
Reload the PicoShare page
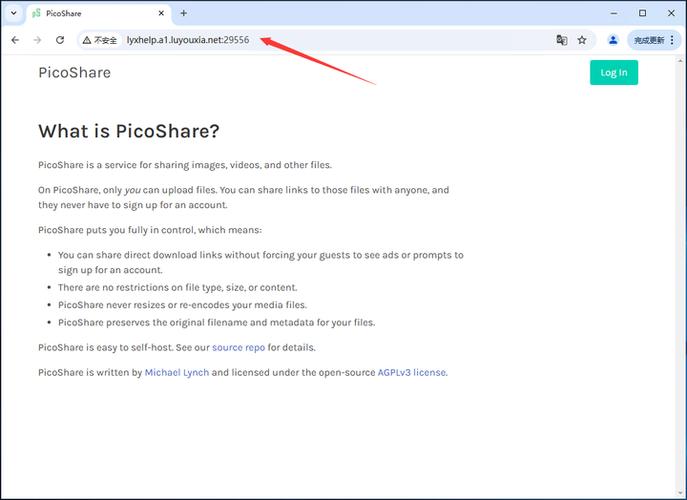coord(60,40)
